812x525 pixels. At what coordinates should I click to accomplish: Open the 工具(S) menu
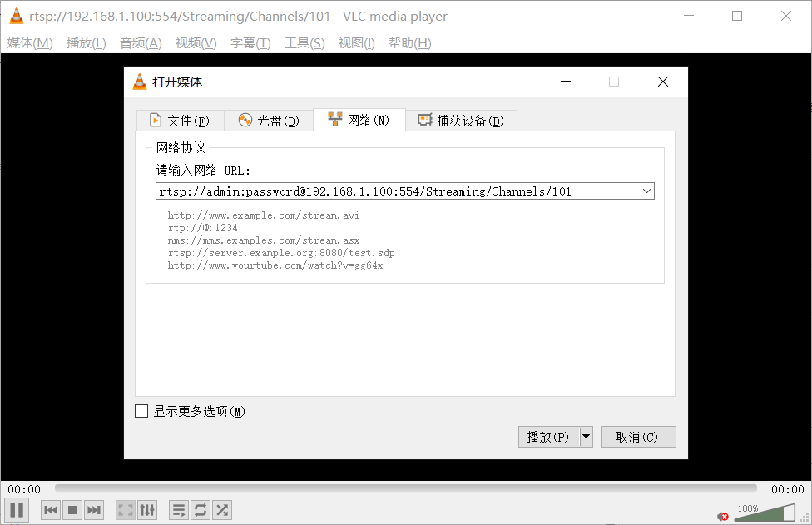[x=305, y=43]
